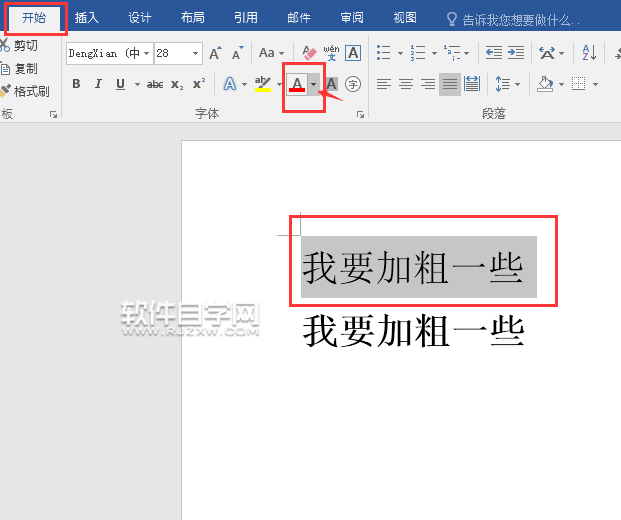This screenshot has width=621, height=520.
Task: Open the 引用 ribbon tab
Action: [246, 18]
